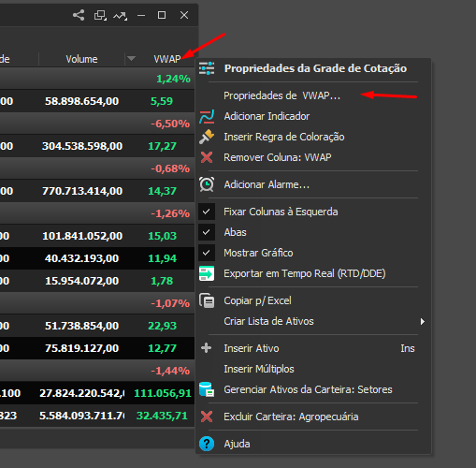Screen dimensions: 476x468
Task: Click VWAP value 17,27
Action: (x=162, y=146)
